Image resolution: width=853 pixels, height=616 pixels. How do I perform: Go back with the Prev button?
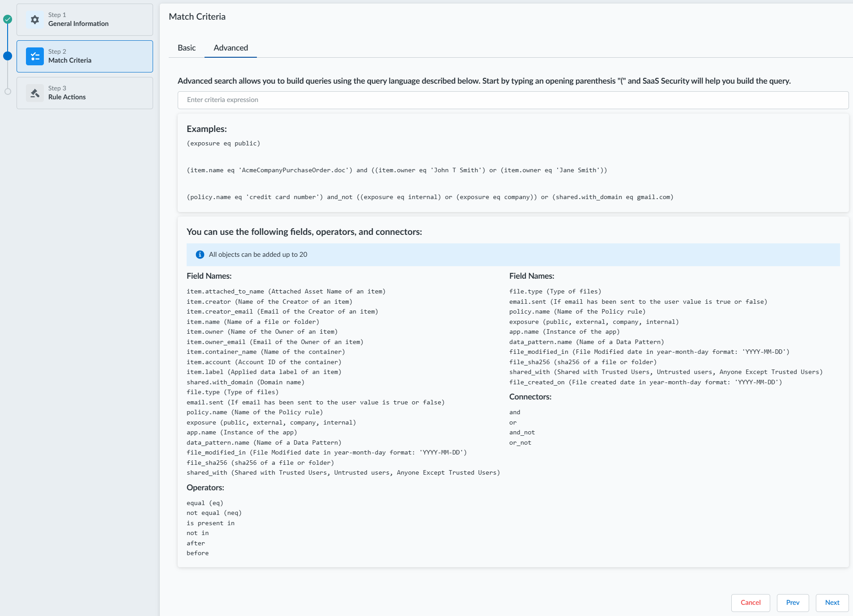tap(793, 603)
